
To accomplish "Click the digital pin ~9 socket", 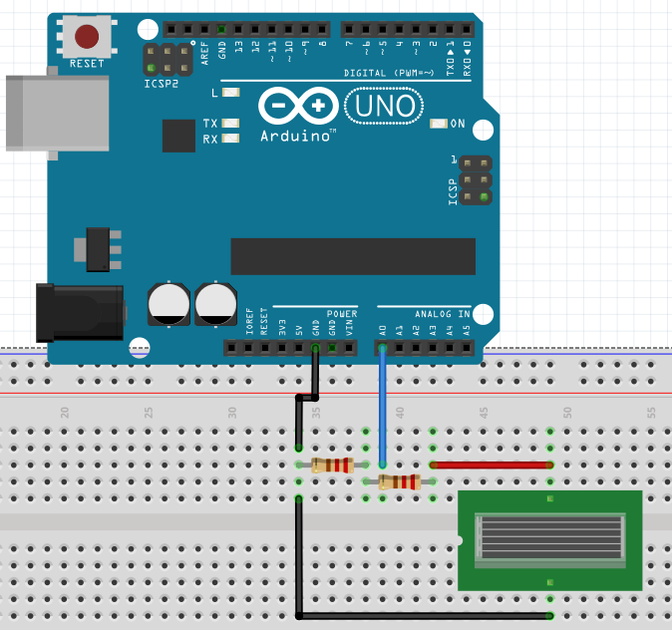I will click(305, 30).
